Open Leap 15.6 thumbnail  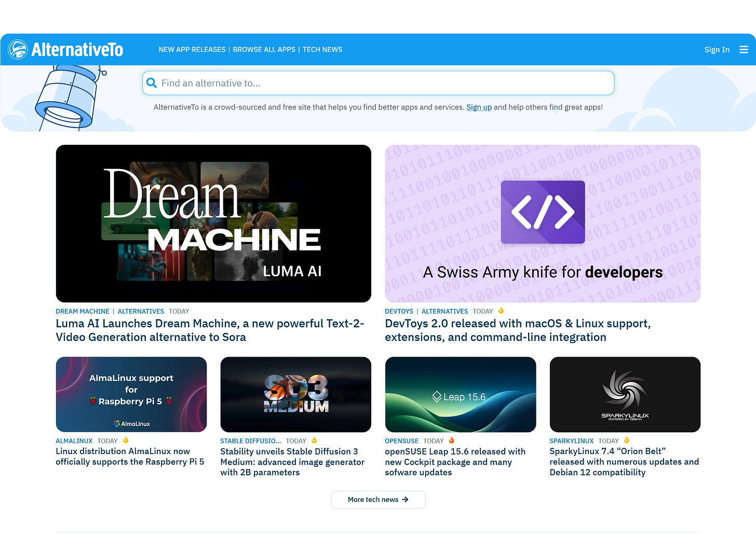[x=461, y=394]
